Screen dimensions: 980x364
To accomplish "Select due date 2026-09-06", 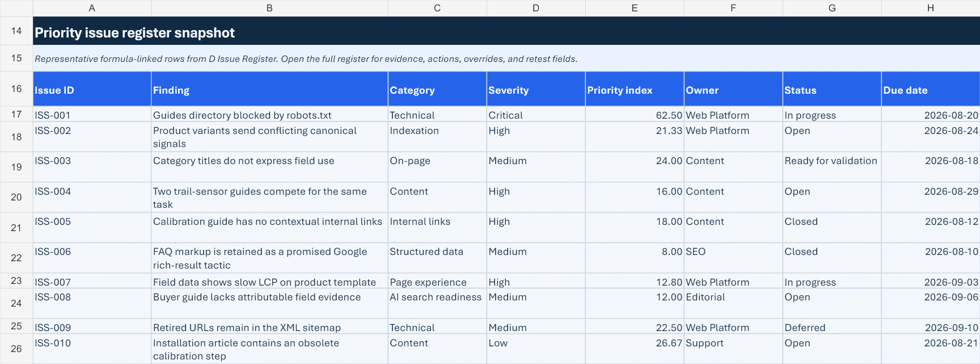I will pos(931,303).
